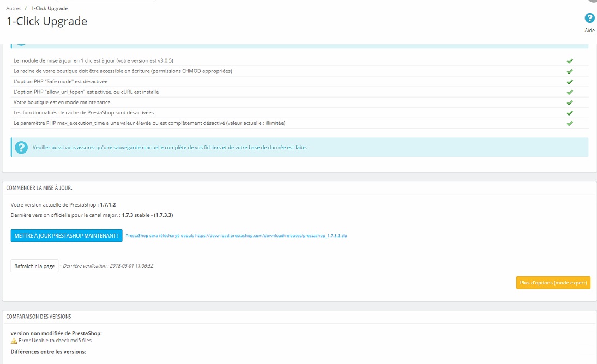Click 'Error Unable to check md5 files' text
Viewport: 597px width, 364px height.
pyautogui.click(x=55, y=341)
